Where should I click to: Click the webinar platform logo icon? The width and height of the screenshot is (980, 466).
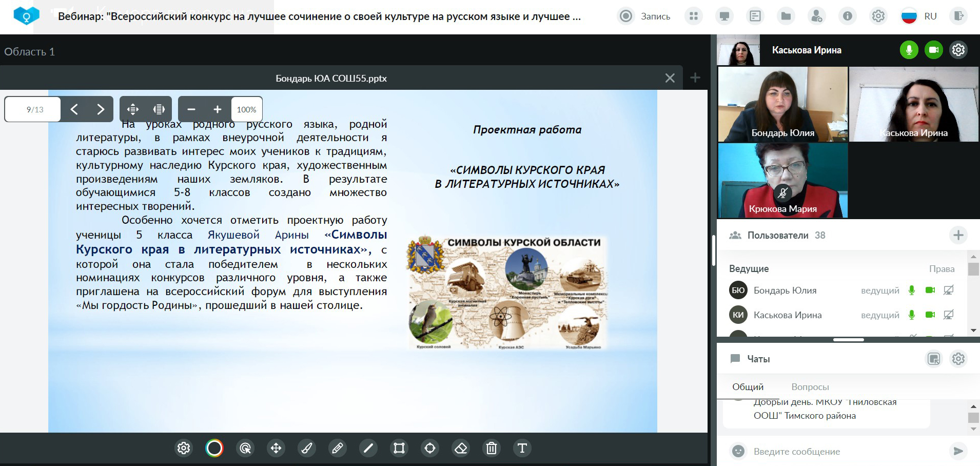(26, 16)
